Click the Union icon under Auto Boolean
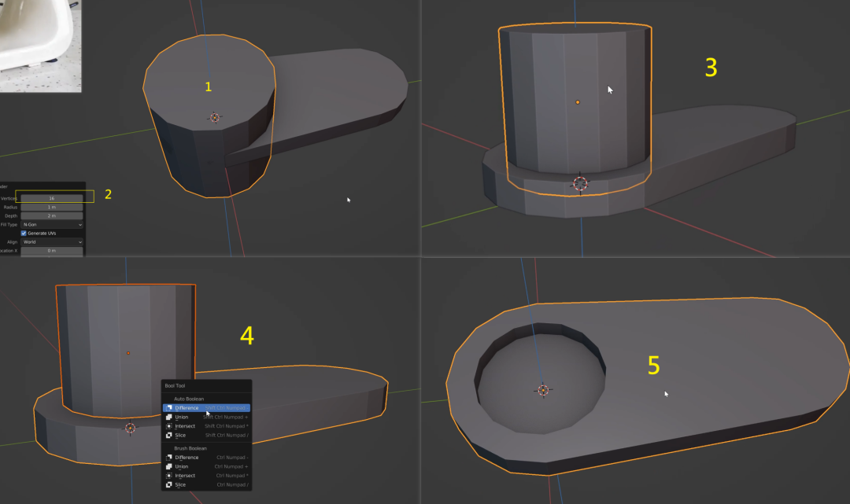Screen dimensions: 850x504 168,417
